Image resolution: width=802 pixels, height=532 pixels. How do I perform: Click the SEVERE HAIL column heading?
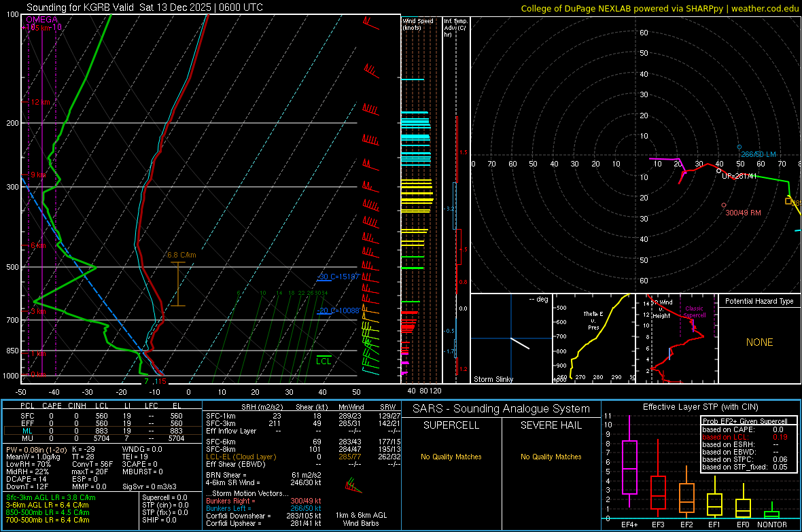tap(551, 425)
